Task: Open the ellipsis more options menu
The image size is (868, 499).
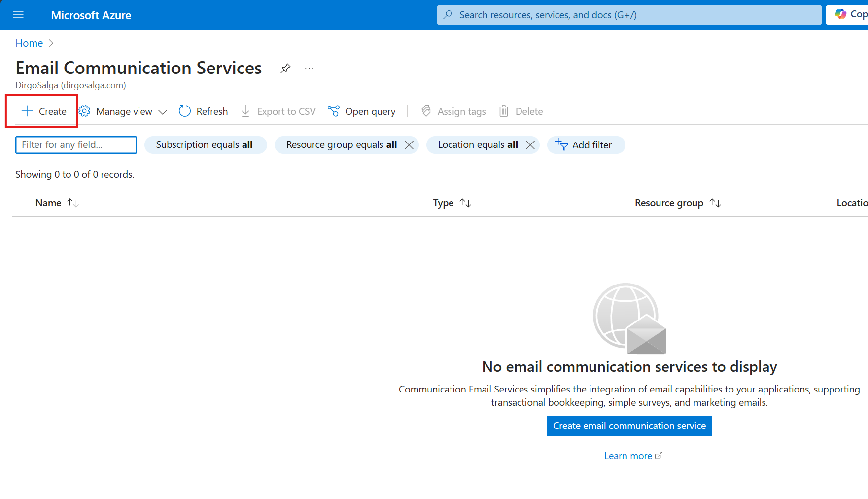Action: point(309,69)
